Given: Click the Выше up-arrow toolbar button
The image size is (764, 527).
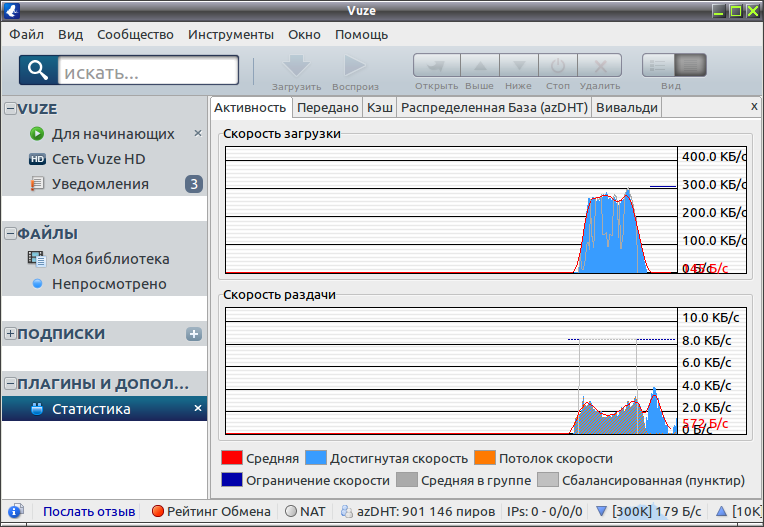Looking at the screenshot, I should click(x=480, y=65).
